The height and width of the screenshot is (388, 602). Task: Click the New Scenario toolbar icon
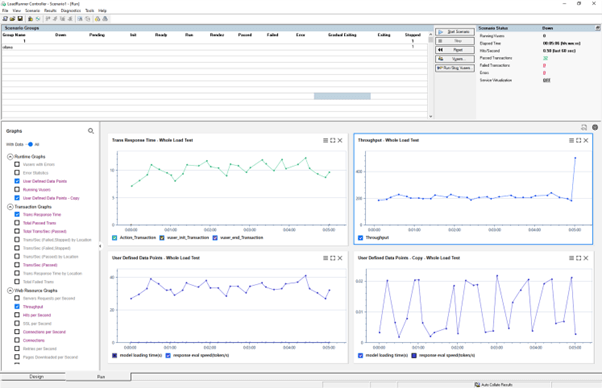5,18
